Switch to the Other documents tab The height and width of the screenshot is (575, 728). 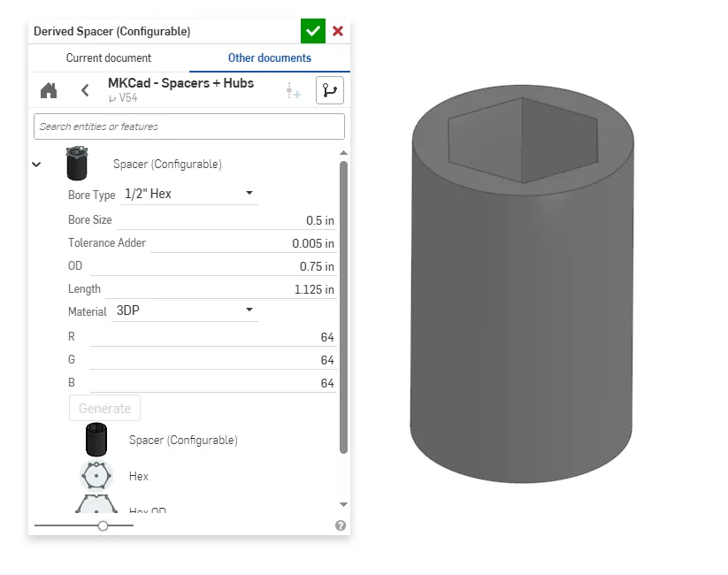coord(268,57)
